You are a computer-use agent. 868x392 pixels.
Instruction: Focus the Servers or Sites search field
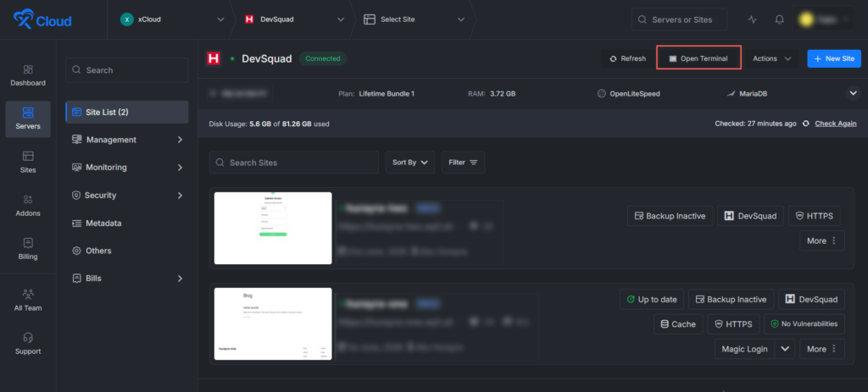click(679, 19)
